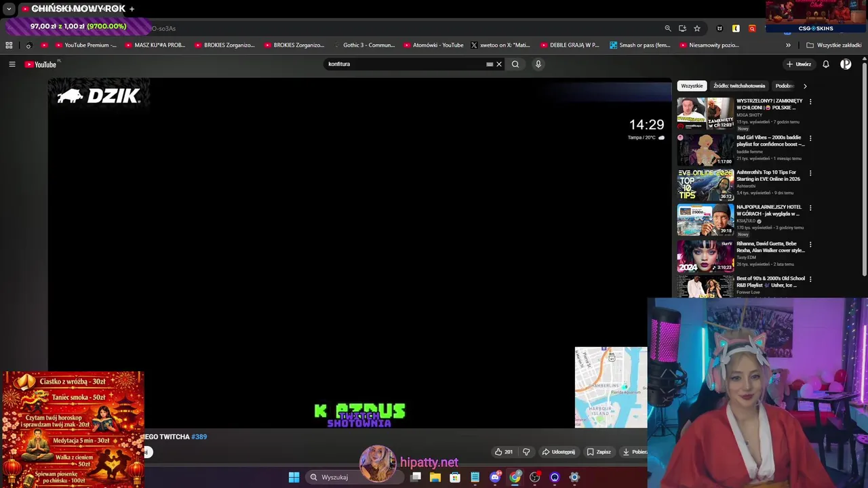Share the video via Udostępnij

pyautogui.click(x=559, y=452)
